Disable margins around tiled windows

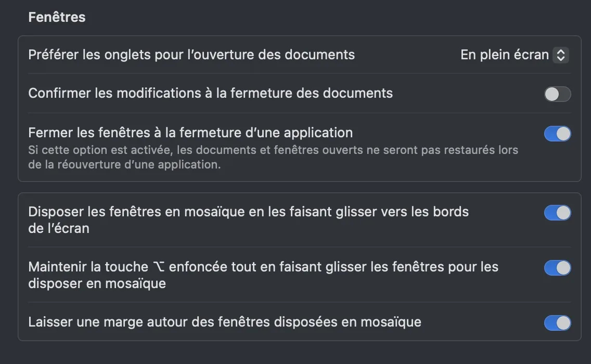tap(557, 323)
